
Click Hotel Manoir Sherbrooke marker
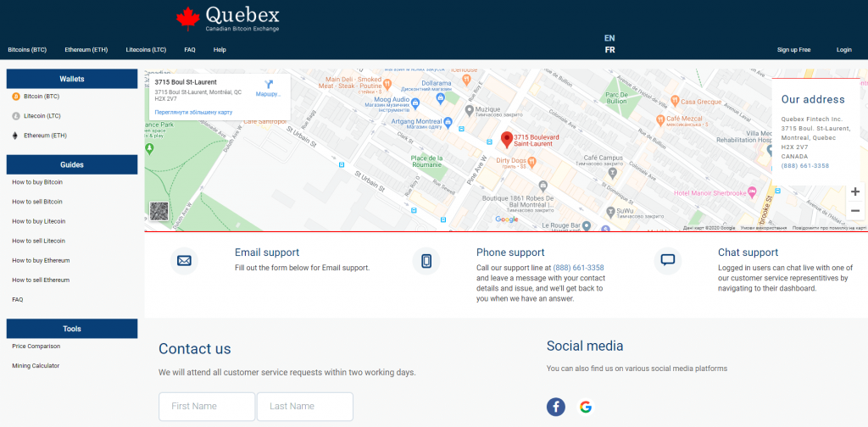751,192
